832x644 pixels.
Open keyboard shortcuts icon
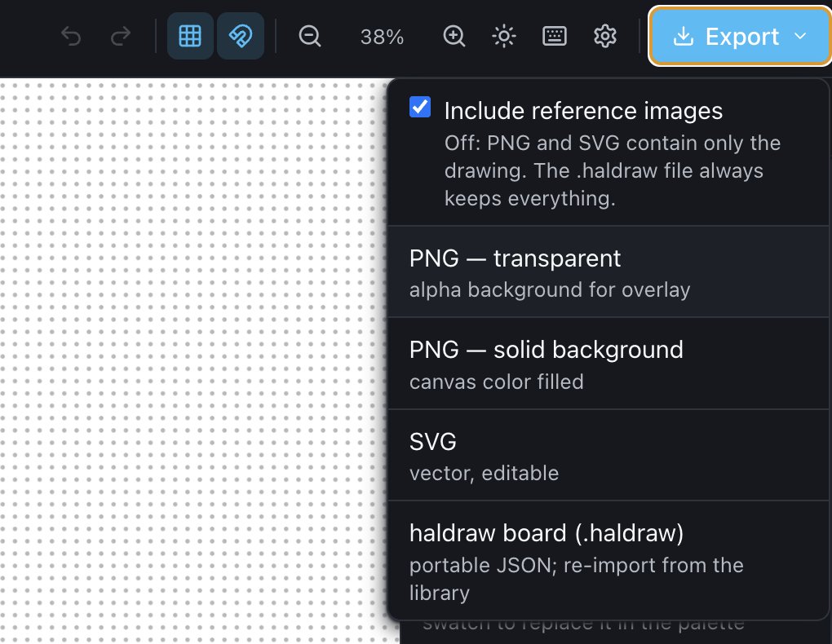click(x=555, y=36)
